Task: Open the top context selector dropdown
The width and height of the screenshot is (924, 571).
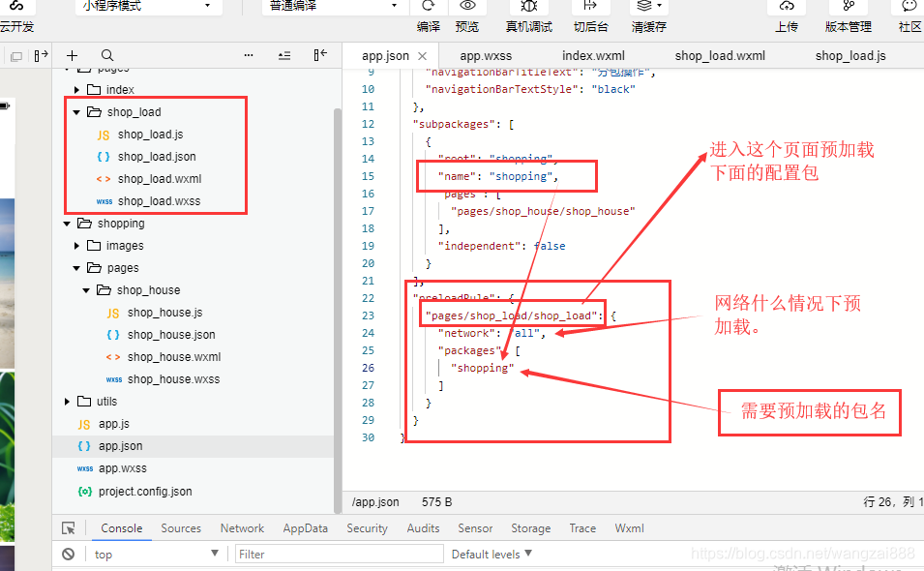Action: click(x=156, y=554)
